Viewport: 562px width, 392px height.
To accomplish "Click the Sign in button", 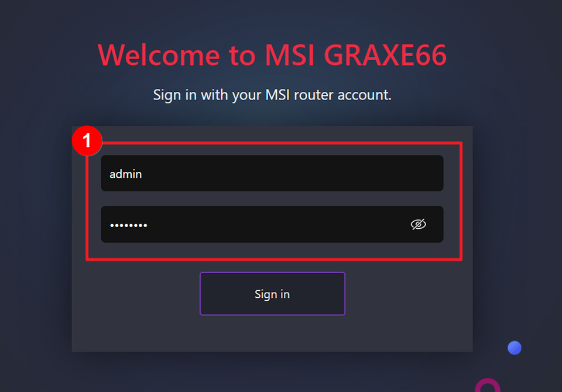I will pos(272,294).
